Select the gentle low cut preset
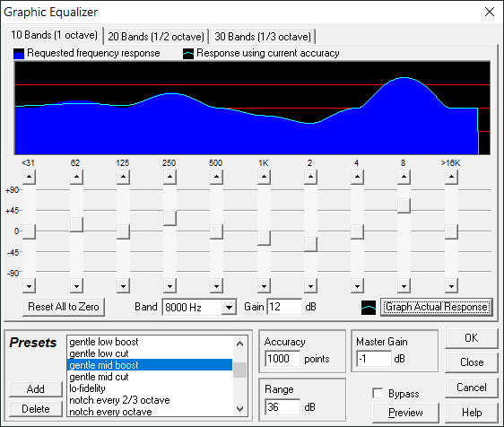The width and height of the screenshot is (504, 427). tap(150, 353)
